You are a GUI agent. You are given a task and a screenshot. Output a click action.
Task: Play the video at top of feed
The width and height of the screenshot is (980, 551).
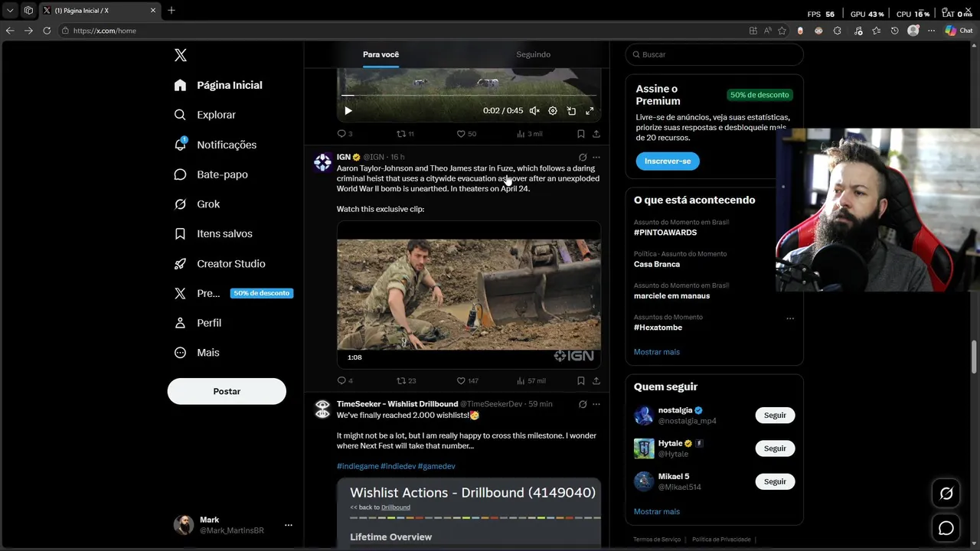(x=348, y=111)
